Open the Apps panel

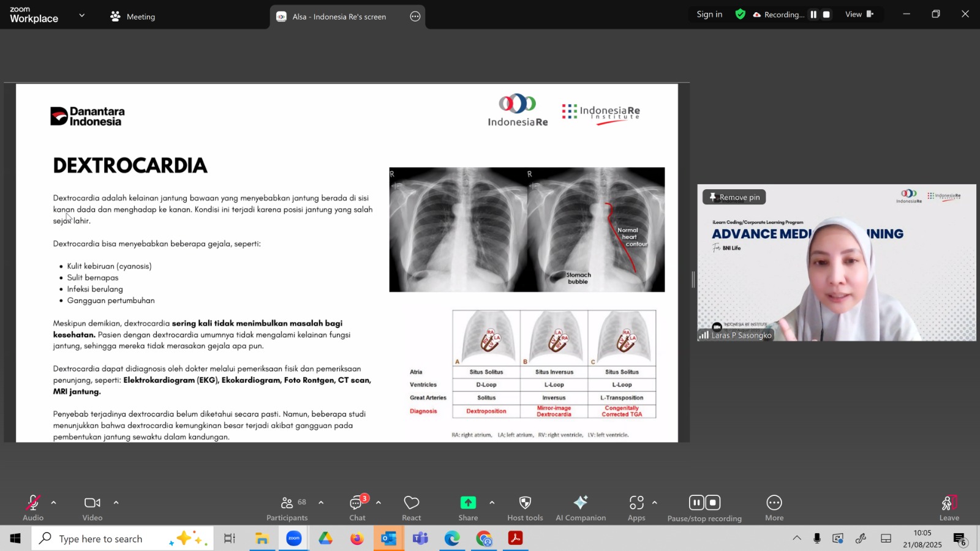(636, 508)
